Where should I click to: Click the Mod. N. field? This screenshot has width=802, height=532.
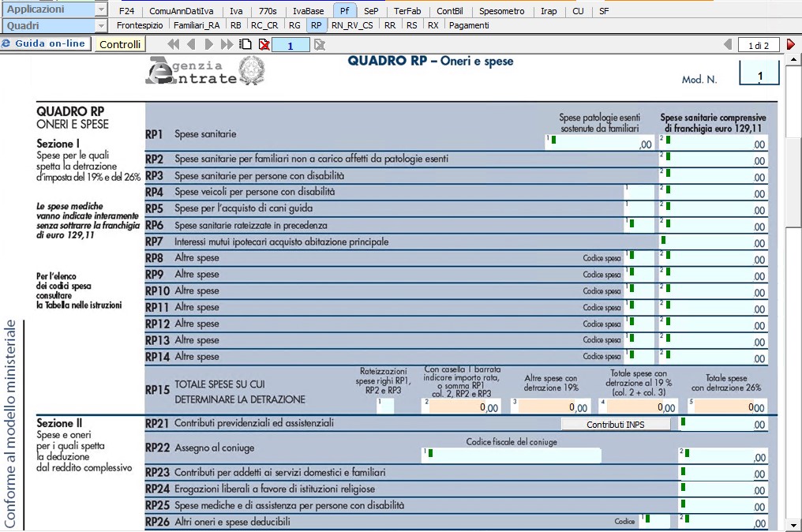pos(759,73)
